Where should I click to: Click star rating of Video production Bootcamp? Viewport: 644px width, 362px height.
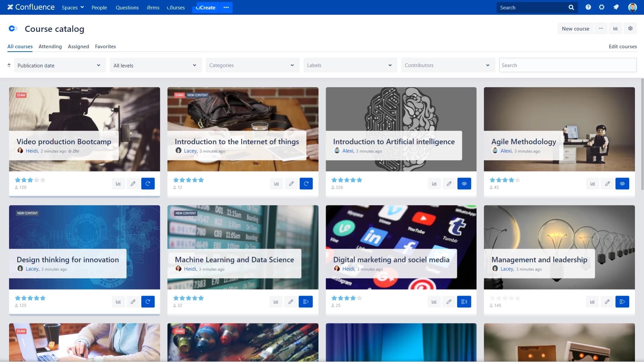tap(30, 180)
